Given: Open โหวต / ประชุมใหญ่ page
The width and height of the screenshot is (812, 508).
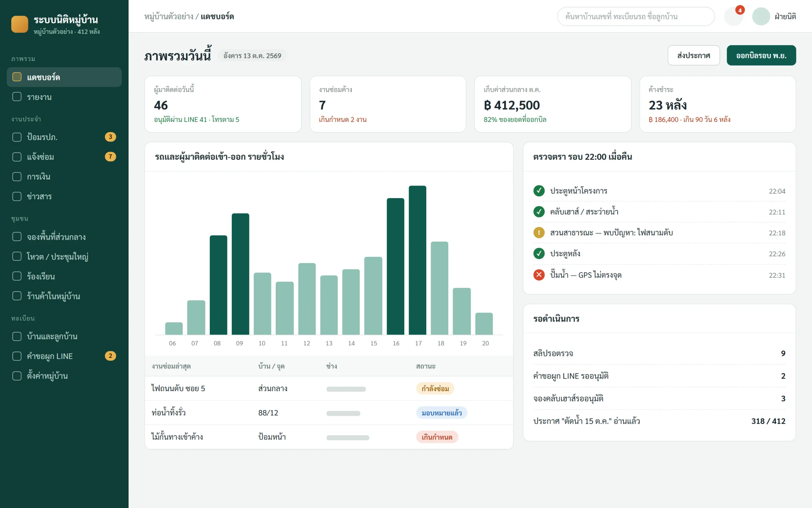Looking at the screenshot, I should [x=64, y=256].
